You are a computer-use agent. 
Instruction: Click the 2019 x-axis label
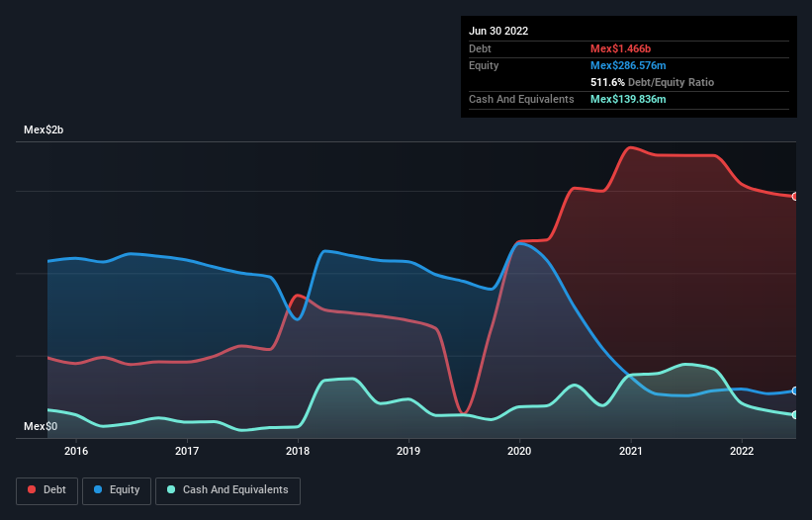(408, 451)
